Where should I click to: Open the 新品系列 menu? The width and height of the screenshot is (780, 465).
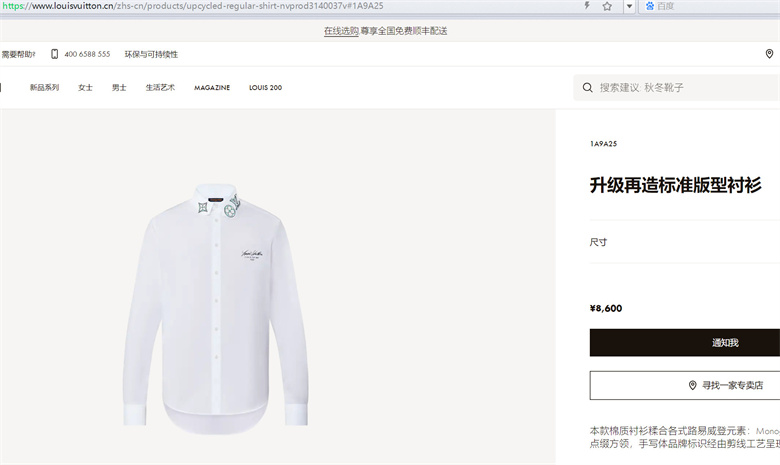tap(44, 88)
